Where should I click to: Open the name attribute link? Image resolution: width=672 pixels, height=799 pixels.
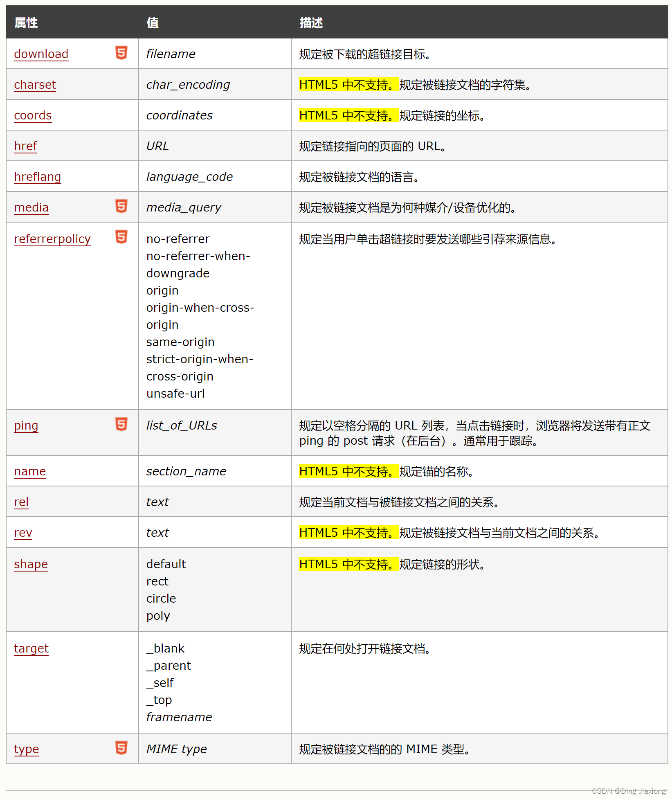tap(30, 471)
